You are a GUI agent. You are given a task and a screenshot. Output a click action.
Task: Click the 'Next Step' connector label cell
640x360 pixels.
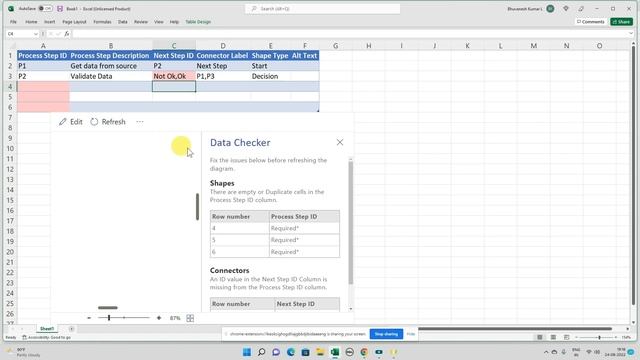coord(223,66)
